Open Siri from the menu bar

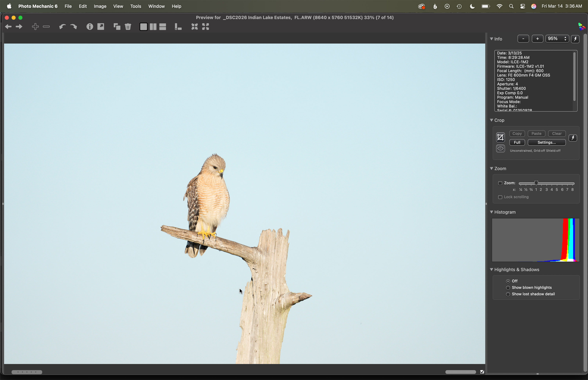tap(534, 6)
